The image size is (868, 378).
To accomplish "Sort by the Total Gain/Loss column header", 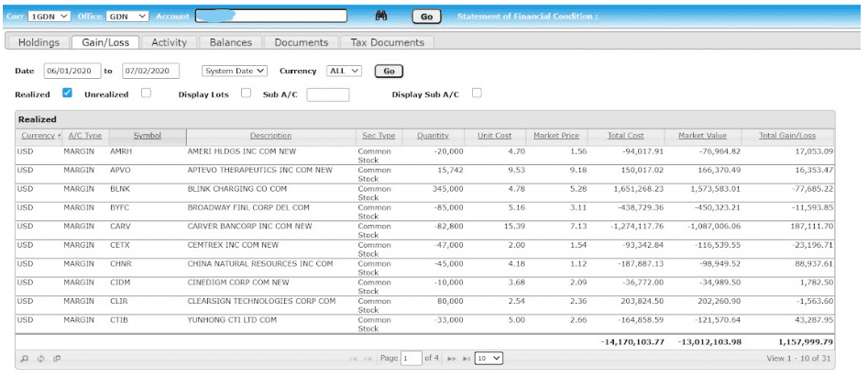I will [787, 136].
